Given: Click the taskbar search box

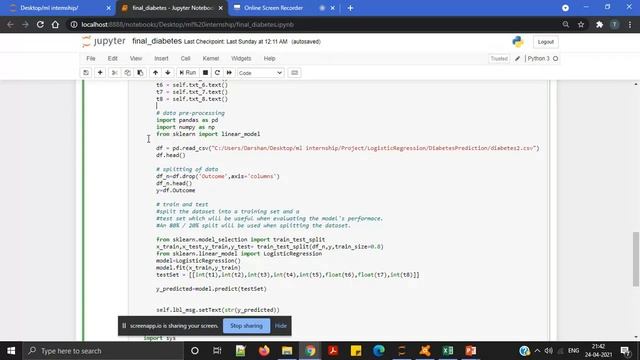Looking at the screenshot, I should (103, 351).
